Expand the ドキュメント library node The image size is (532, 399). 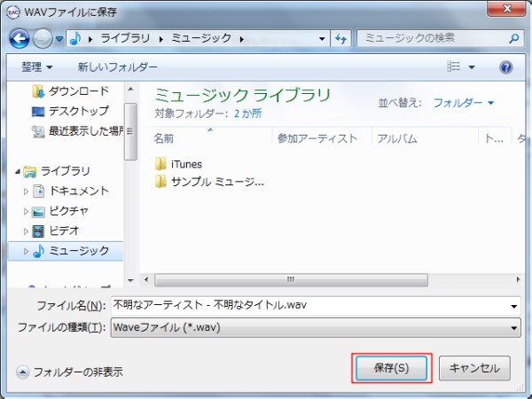tap(26, 191)
